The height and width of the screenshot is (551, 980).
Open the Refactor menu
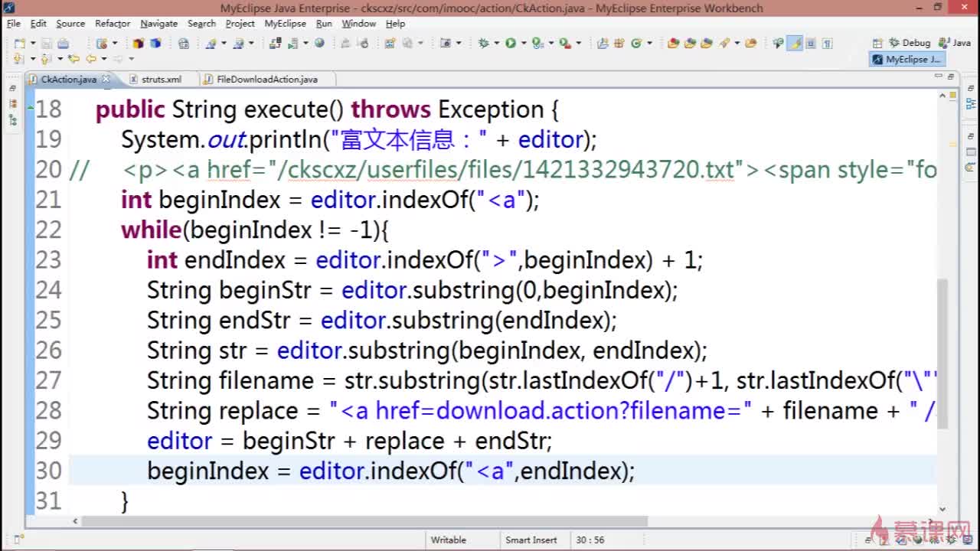[113, 24]
